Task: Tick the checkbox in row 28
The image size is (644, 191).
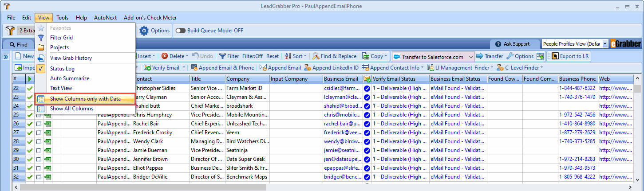Action: [x=39, y=141]
